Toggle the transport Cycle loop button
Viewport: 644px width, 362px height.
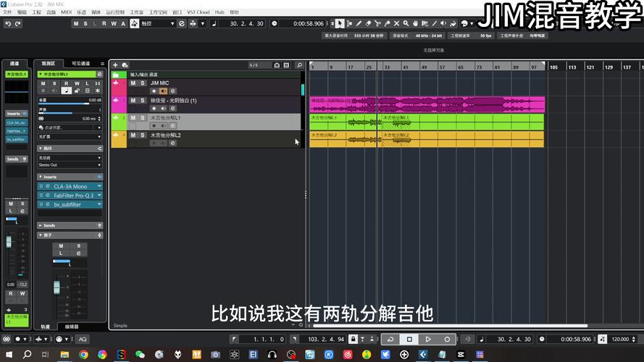(x=390, y=339)
